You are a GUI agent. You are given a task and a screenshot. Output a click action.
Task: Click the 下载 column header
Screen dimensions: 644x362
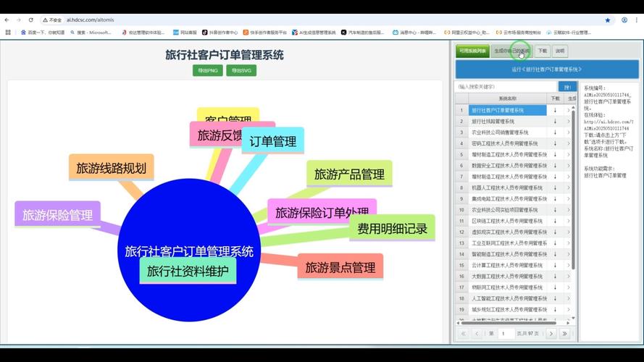556,98
